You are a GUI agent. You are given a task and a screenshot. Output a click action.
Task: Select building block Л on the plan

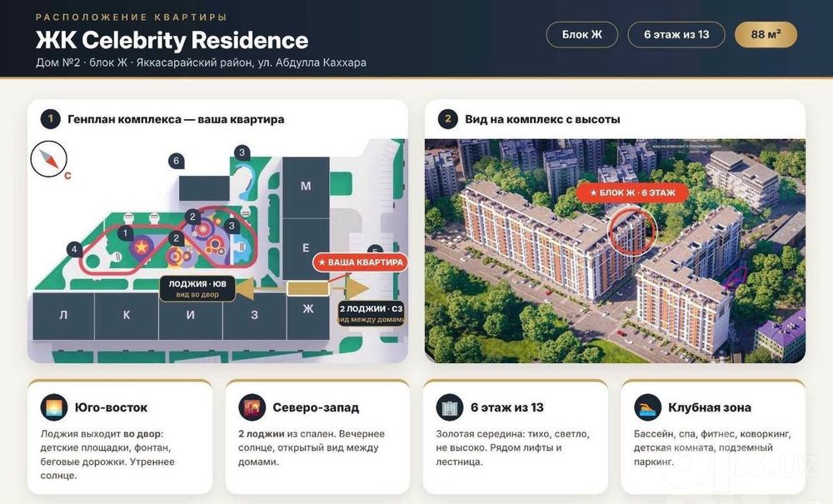point(64,316)
